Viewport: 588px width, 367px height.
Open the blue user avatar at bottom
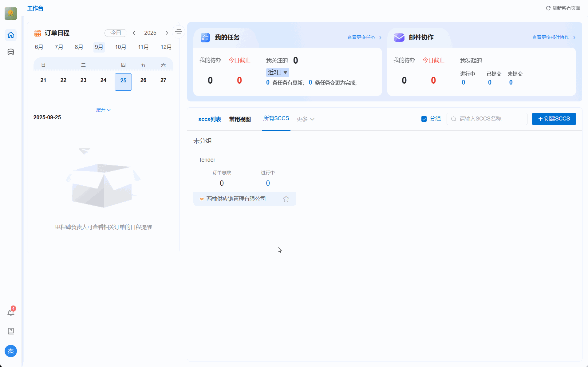click(x=11, y=351)
